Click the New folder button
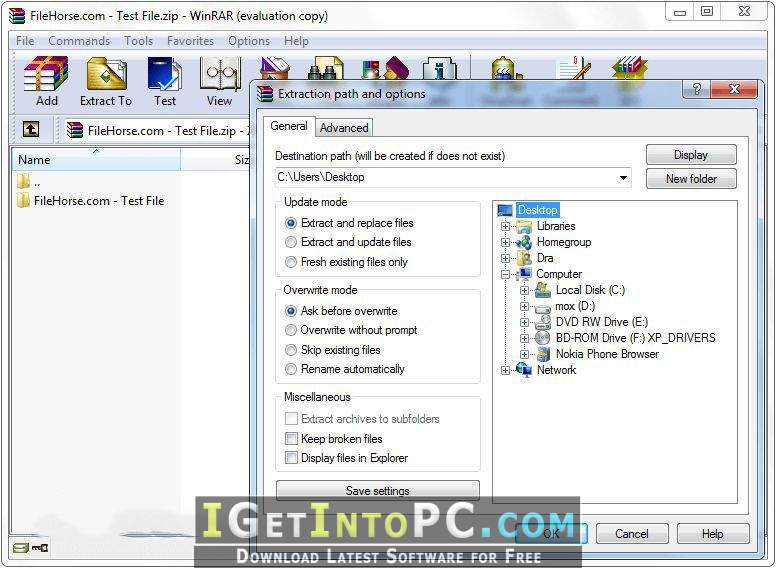The height and width of the screenshot is (568, 776). click(x=691, y=179)
